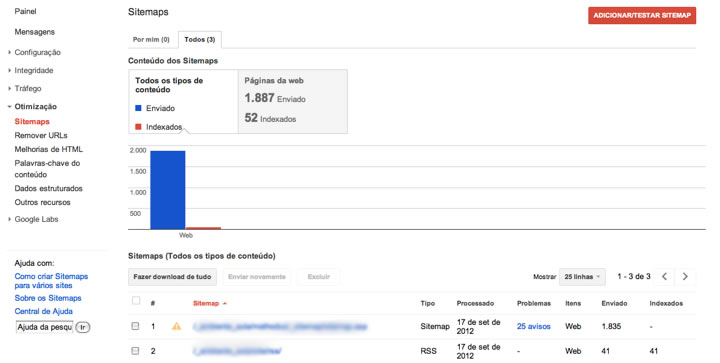720x363 pixels.
Task: Click the Tipo column header
Action: [428, 303]
